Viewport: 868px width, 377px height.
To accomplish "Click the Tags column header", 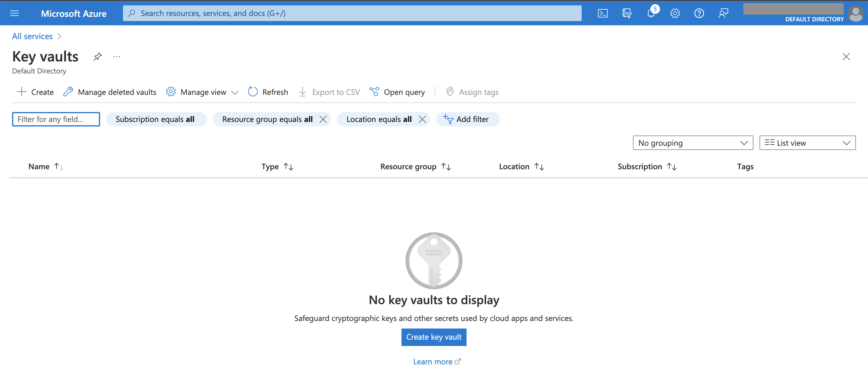I will click(x=745, y=166).
